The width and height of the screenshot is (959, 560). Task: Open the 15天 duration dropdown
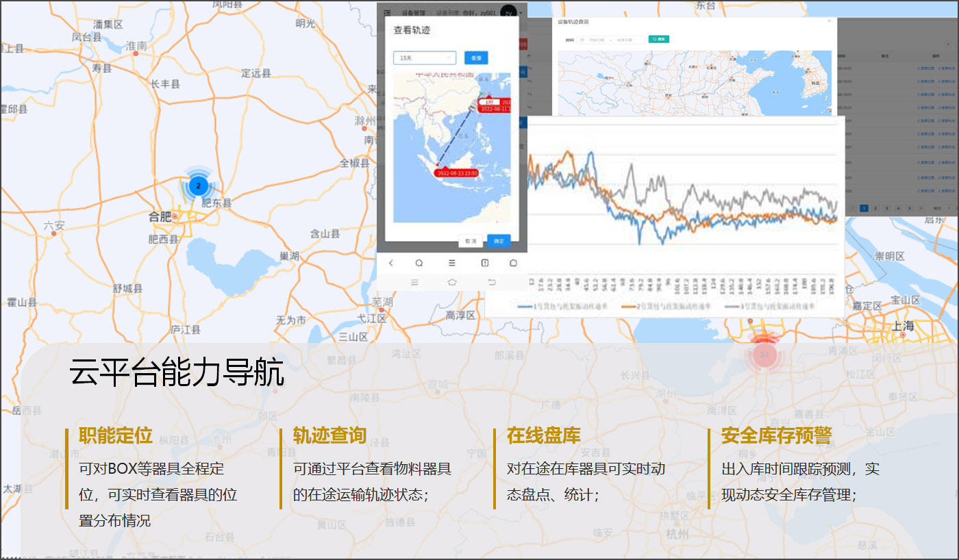click(424, 58)
